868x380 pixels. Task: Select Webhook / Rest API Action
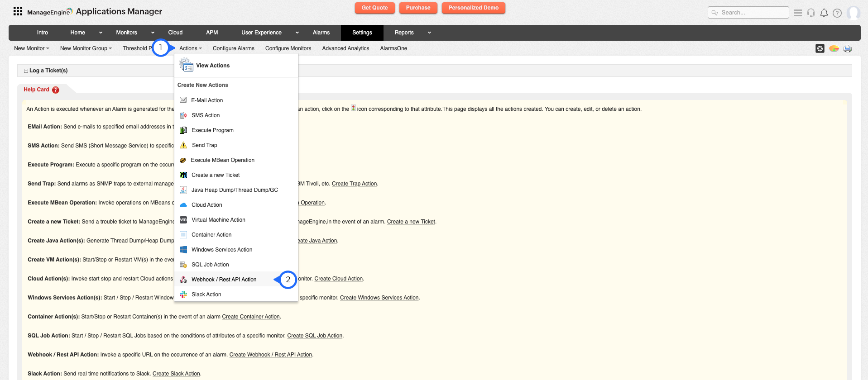(x=224, y=280)
